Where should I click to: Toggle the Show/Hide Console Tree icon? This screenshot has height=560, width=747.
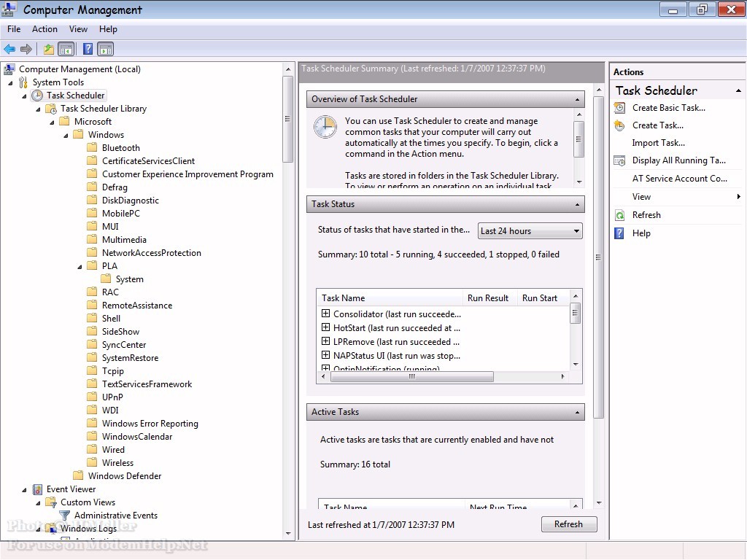(66, 49)
